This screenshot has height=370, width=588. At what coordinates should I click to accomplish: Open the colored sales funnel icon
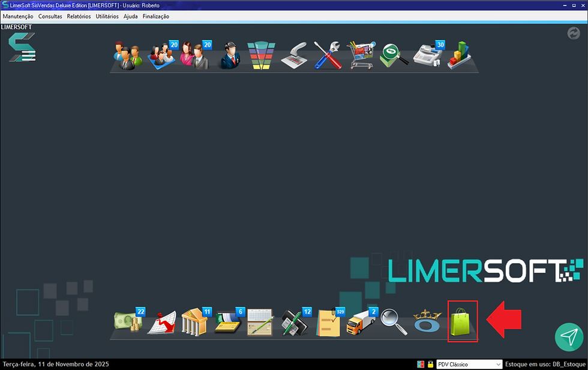(x=262, y=55)
